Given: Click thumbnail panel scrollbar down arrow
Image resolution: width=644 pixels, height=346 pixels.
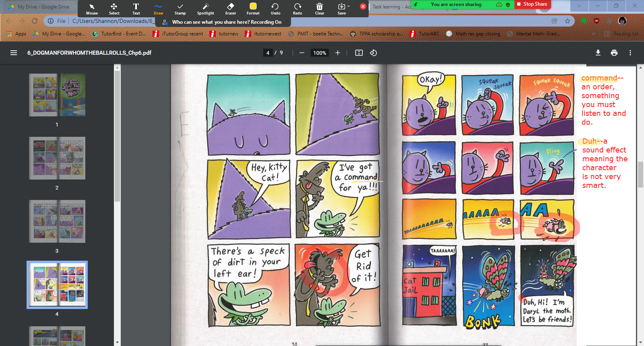Looking at the screenshot, I should coord(117,342).
